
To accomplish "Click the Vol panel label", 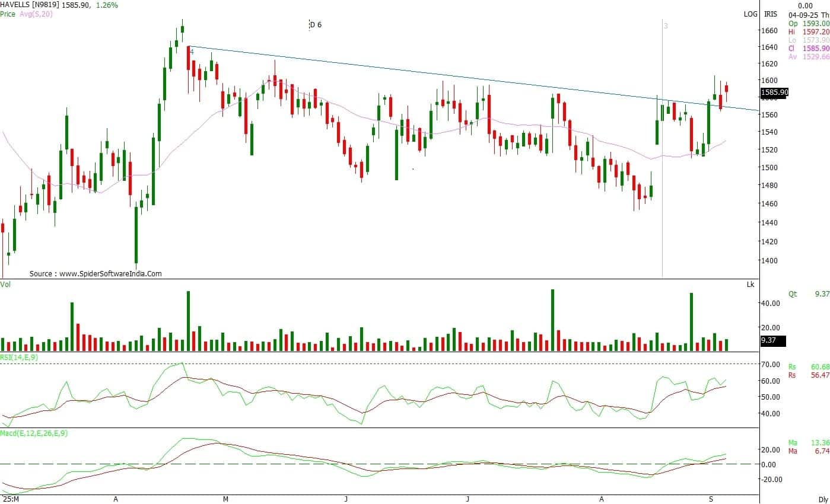I will (x=5, y=285).
